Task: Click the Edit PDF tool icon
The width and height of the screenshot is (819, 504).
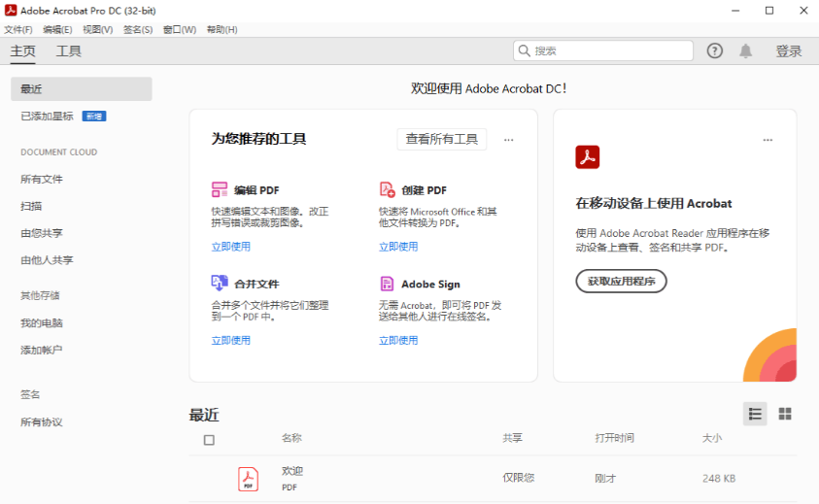Action: pyautogui.click(x=220, y=189)
